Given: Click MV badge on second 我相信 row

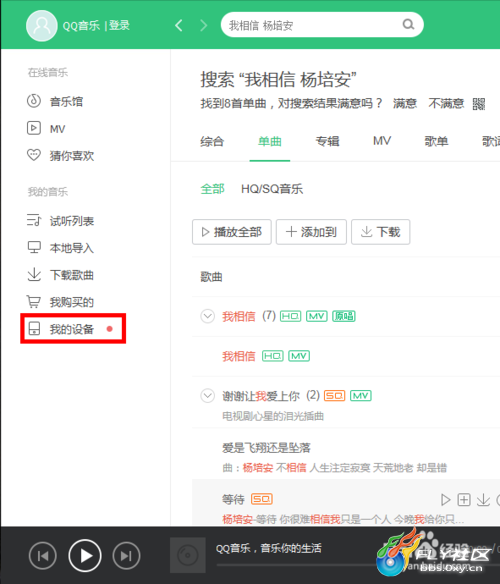Looking at the screenshot, I should 299,356.
